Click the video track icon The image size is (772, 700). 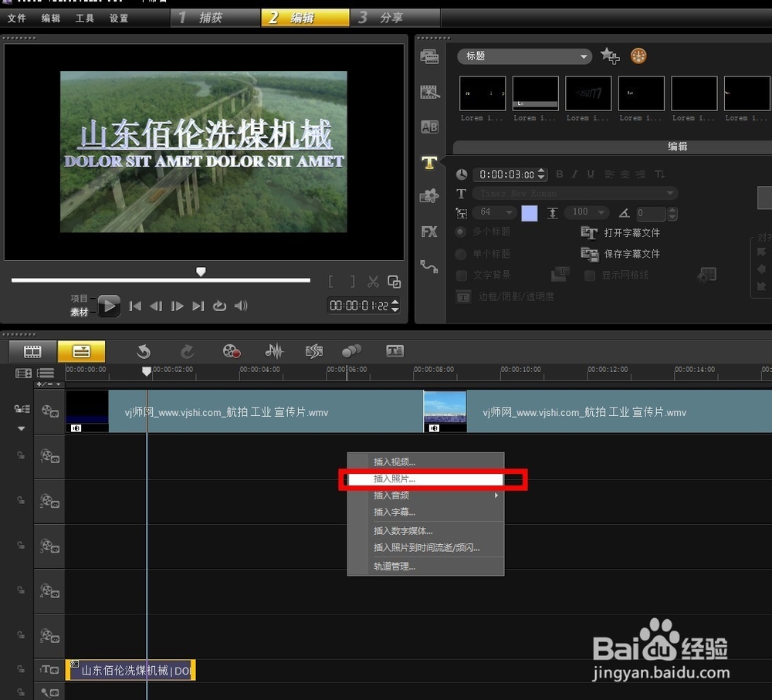(x=49, y=411)
